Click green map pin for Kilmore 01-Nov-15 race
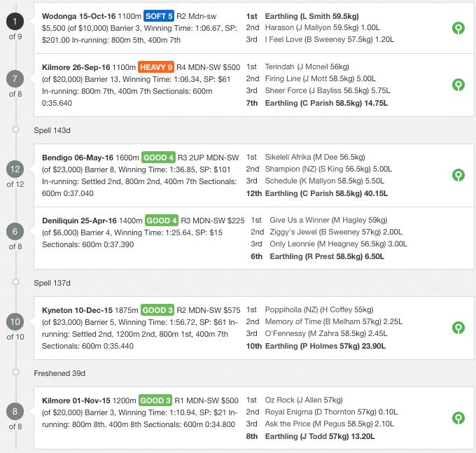 [458, 418]
